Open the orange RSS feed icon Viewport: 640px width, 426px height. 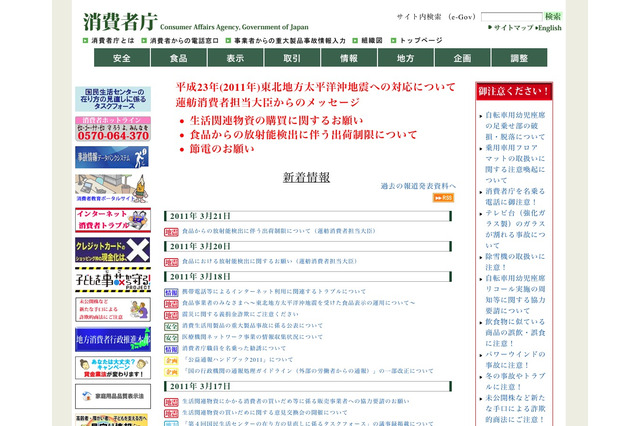(x=443, y=197)
